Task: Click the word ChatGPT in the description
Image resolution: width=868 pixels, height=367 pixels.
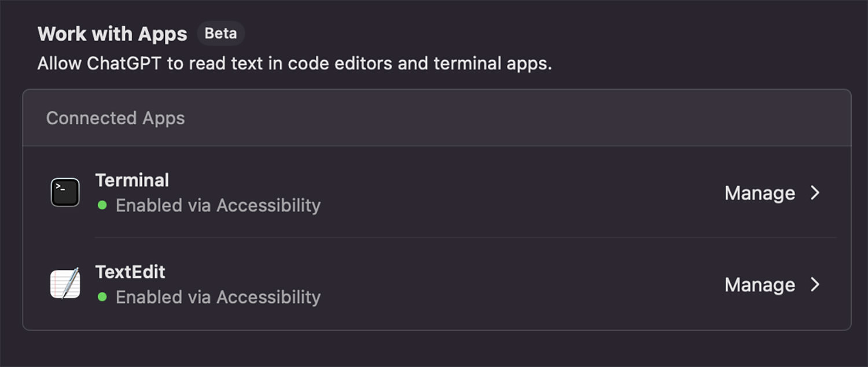Action: (125, 63)
